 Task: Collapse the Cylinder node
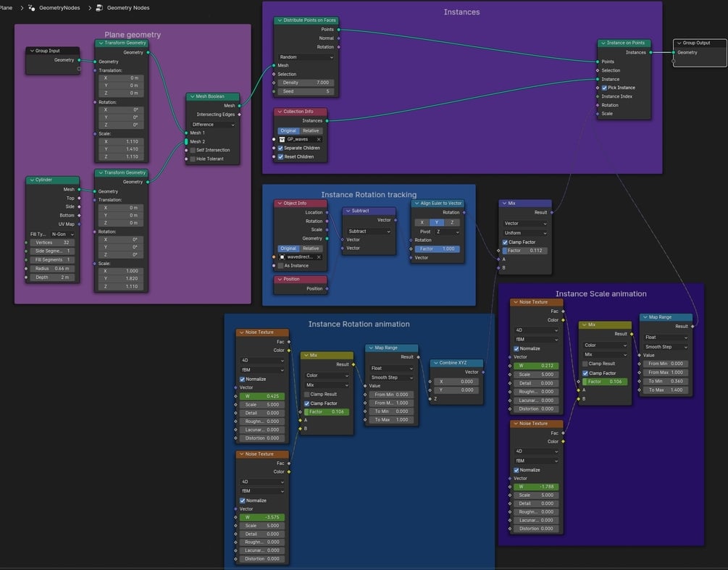(32, 180)
